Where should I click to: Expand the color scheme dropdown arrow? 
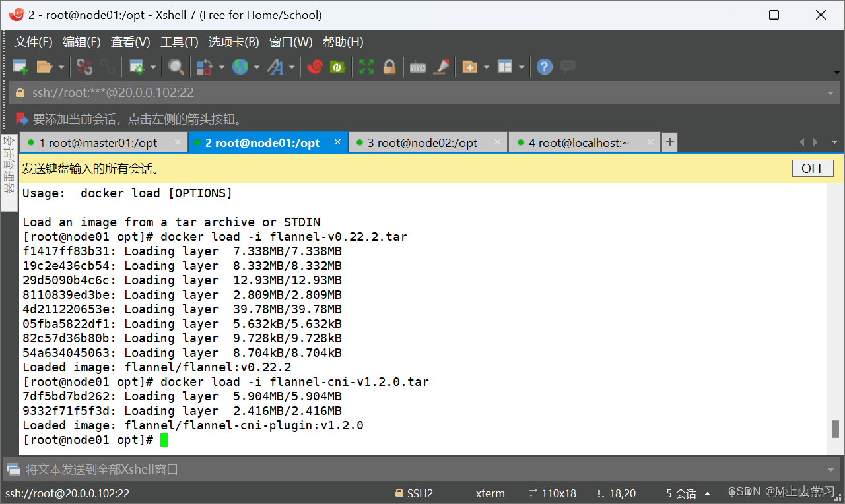(x=222, y=67)
